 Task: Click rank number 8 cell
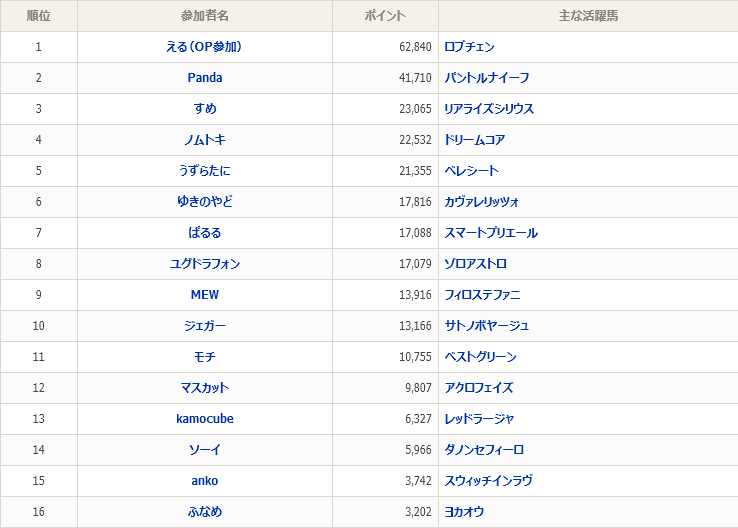(39, 264)
